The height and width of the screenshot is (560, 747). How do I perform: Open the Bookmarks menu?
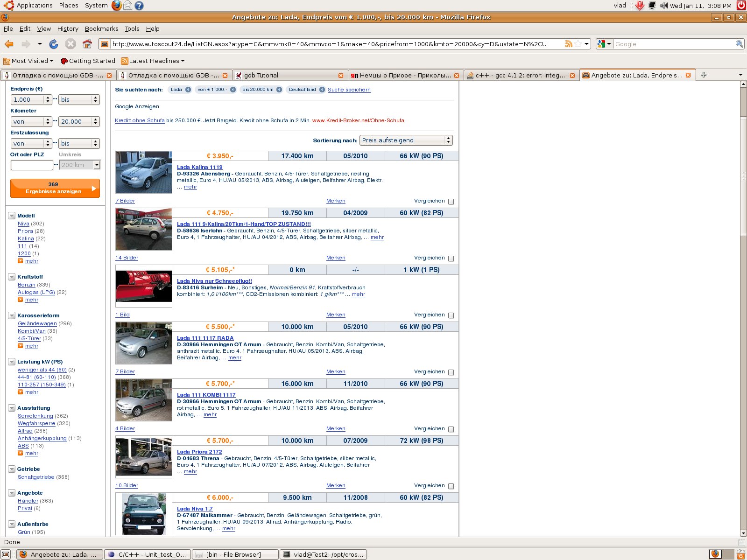101,28
